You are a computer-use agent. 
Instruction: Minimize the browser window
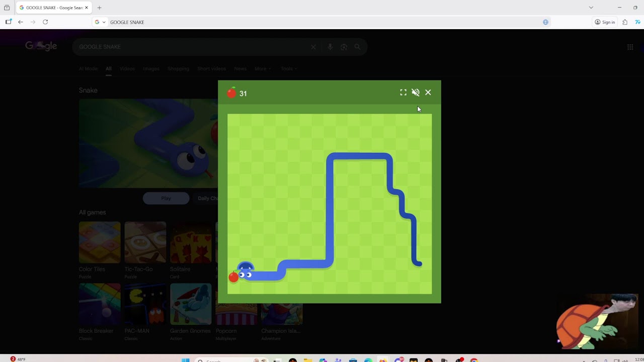click(x=619, y=8)
